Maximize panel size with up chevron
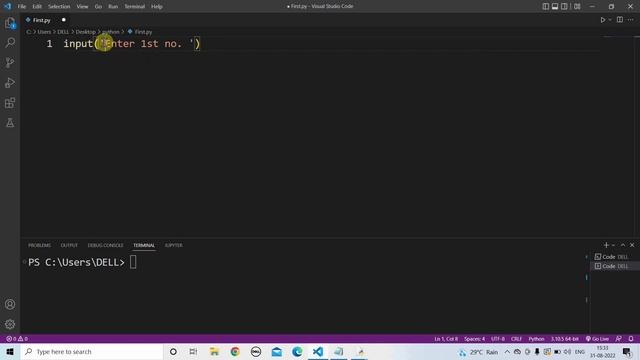640x360 pixels. (x=623, y=245)
